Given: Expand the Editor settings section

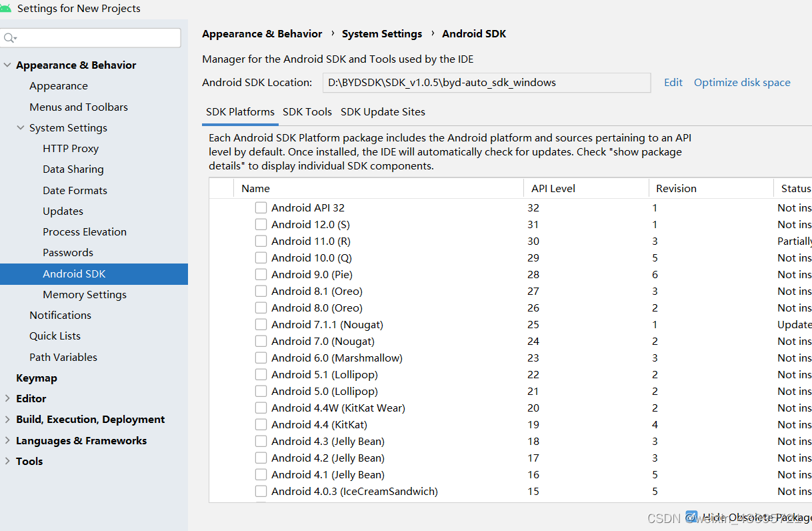Looking at the screenshot, I should 7,398.
